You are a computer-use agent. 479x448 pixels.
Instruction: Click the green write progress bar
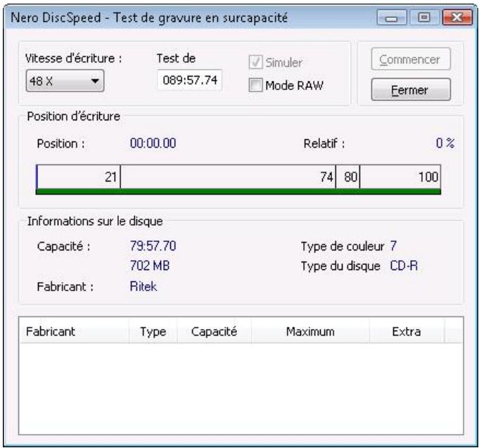238,191
